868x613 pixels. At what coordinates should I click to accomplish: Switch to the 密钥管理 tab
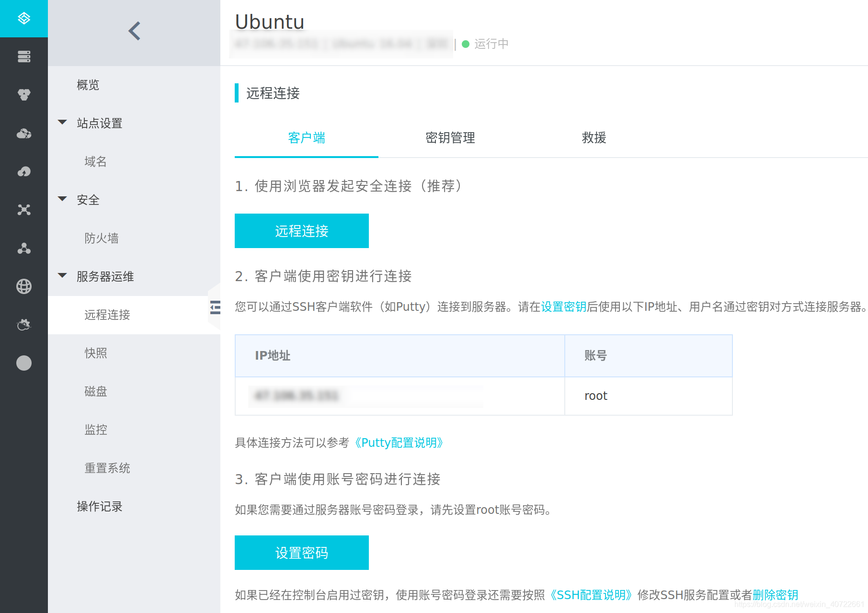pyautogui.click(x=450, y=138)
